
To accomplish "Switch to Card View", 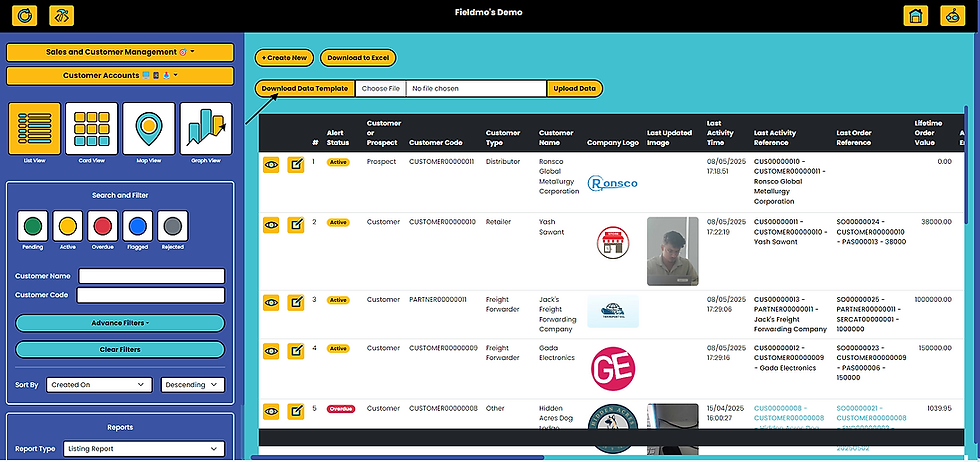I will 91,129.
